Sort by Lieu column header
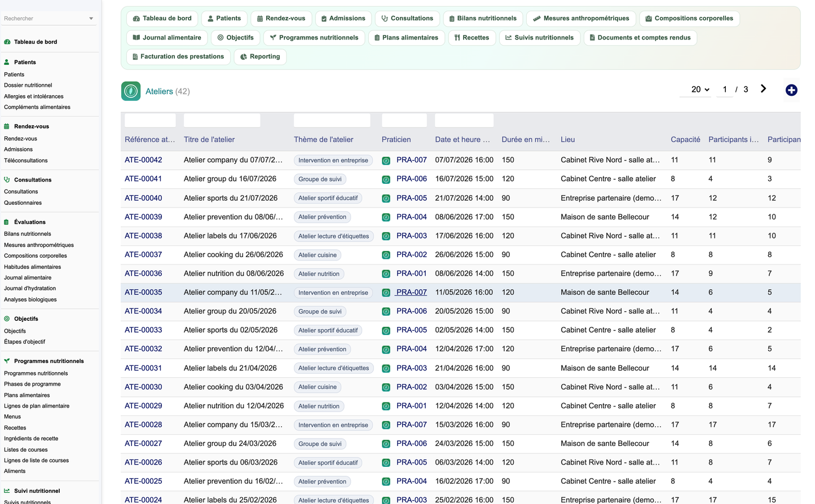The width and height of the screenshot is (815, 504). click(568, 140)
